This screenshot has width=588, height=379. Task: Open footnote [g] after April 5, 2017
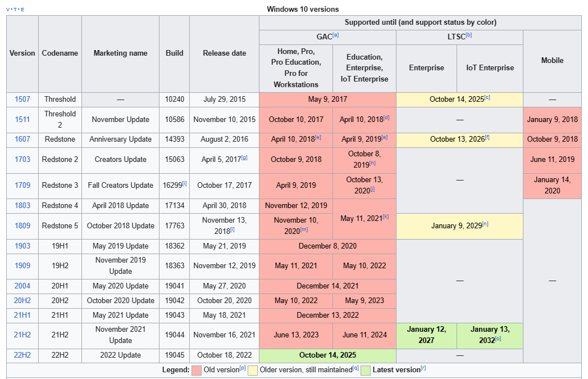tap(244, 158)
